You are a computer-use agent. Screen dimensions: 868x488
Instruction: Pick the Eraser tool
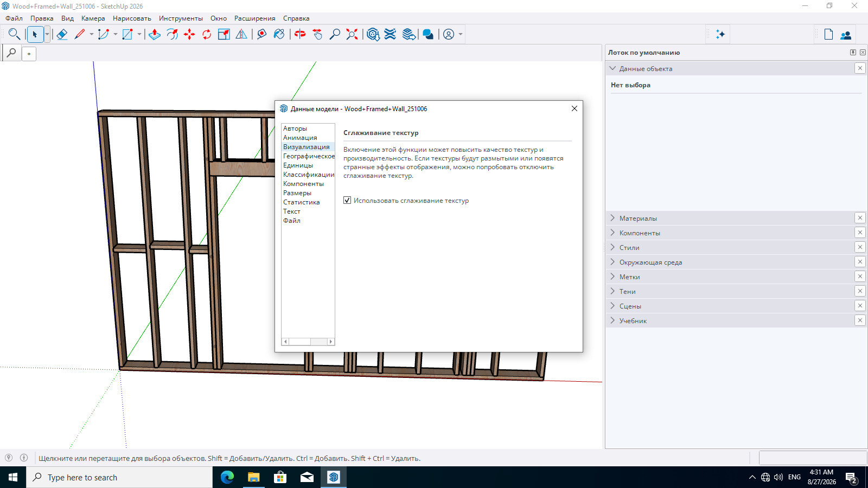coord(62,34)
